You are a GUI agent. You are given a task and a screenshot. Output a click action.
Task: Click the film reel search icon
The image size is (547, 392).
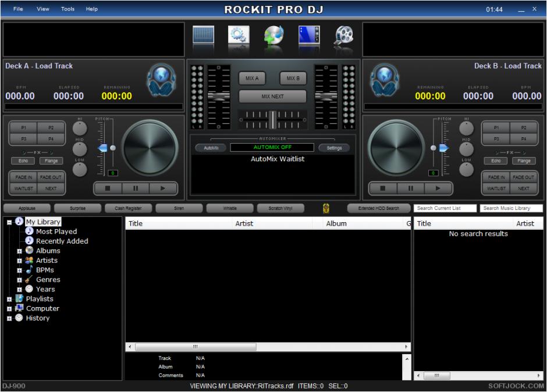pos(344,35)
